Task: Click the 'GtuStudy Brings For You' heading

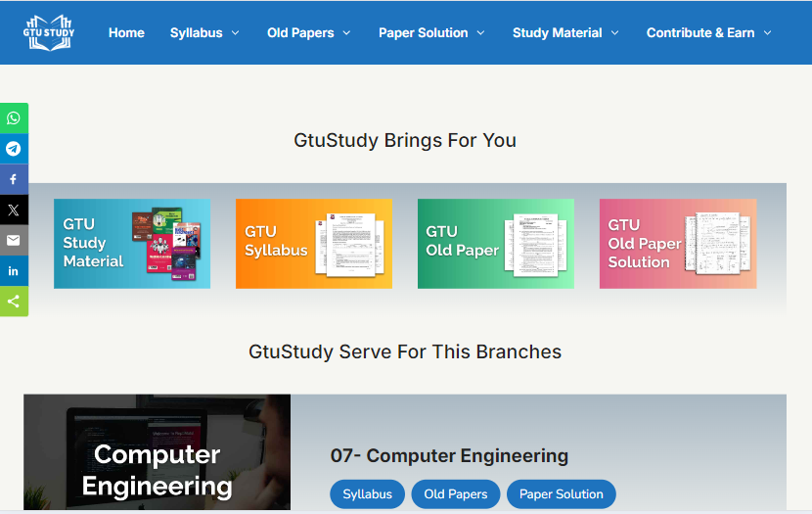Action: (x=405, y=140)
